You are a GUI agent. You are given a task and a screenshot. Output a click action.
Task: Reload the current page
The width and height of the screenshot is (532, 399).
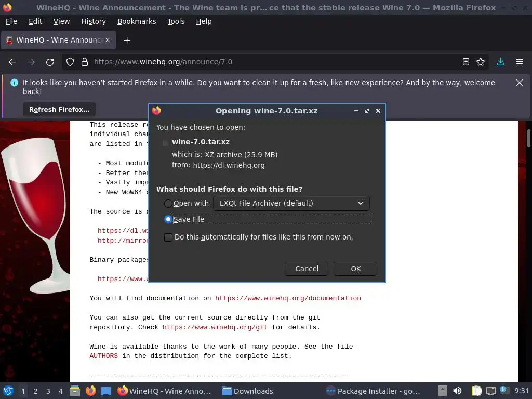[x=50, y=62]
